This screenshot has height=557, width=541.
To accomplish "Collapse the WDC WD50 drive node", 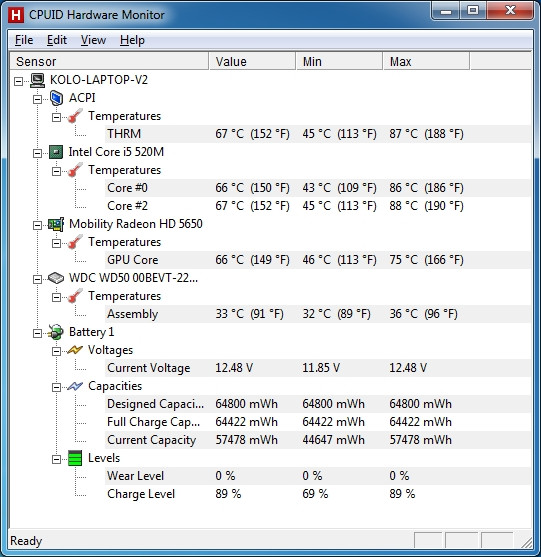I will coord(37,280).
